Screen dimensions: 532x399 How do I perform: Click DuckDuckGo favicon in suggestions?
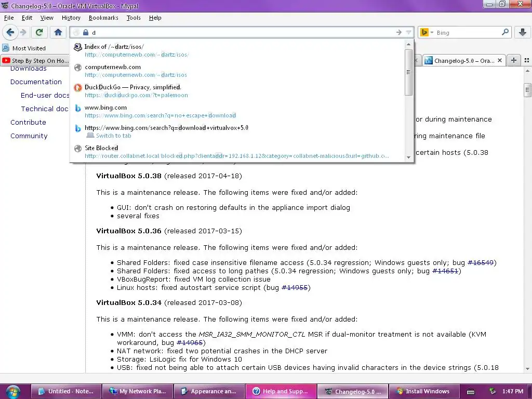(78, 87)
